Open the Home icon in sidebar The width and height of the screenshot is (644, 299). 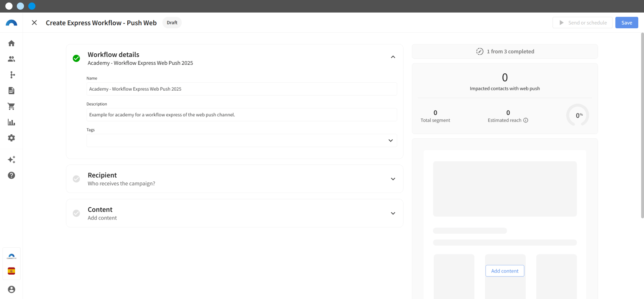(x=11, y=43)
